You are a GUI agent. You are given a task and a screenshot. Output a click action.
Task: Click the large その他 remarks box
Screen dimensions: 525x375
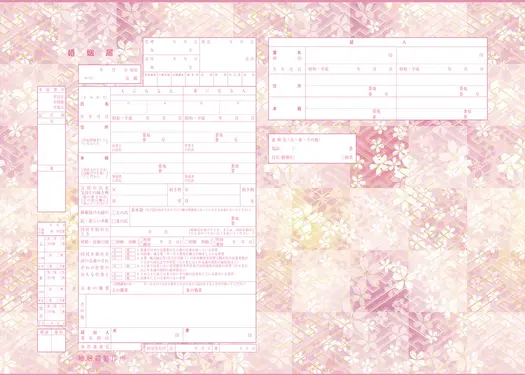[x=171, y=311]
